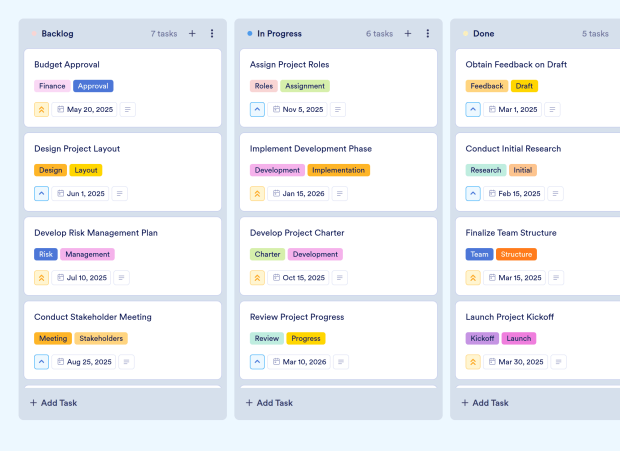The image size is (620, 451).
Task: Click Add Task at bottom of Backlog column
Action: [x=54, y=403]
